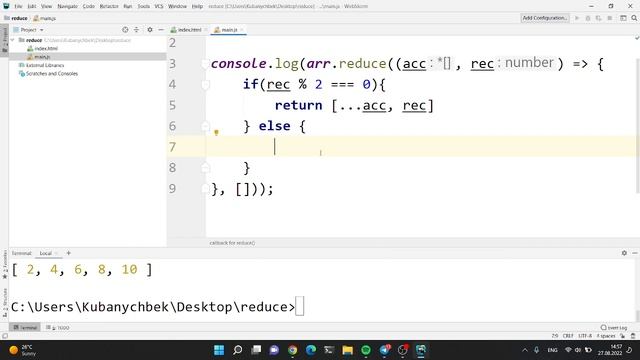Click fold end marker at line 9
The width and height of the screenshot is (640, 360).
click(205, 189)
